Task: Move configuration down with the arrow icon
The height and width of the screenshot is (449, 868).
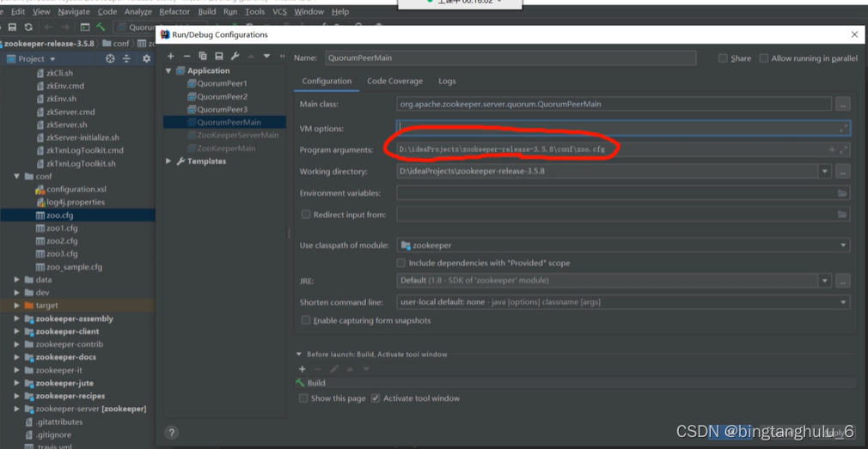Action: point(266,57)
